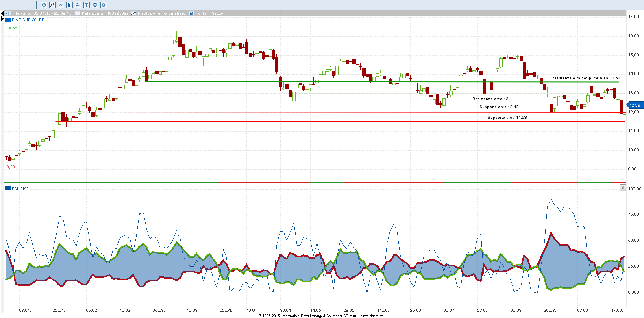Screen dimensions: 644x318
Task: Click the 12,39 current price marker
Action: pos(634,105)
